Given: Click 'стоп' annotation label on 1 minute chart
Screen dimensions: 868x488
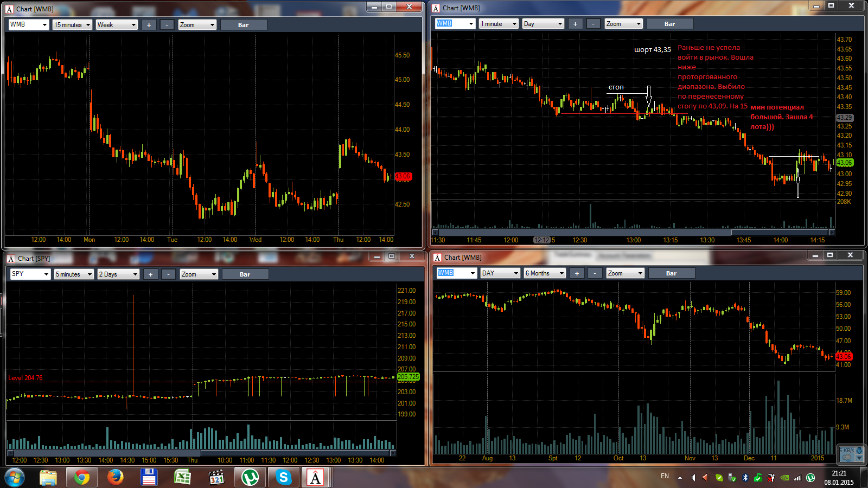Looking at the screenshot, I should click(616, 87).
